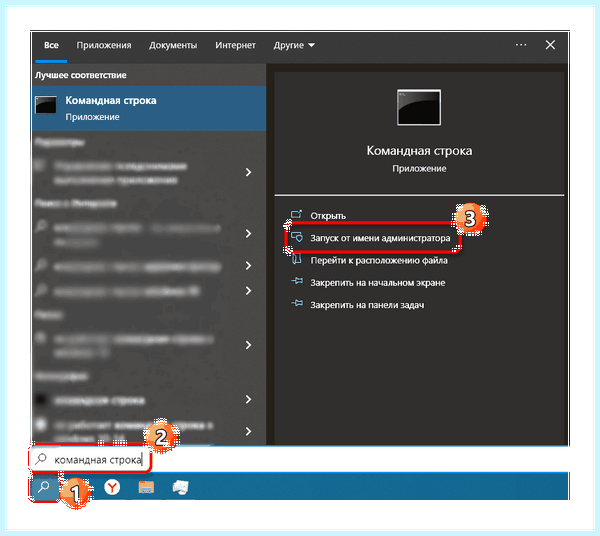Expand the third web search result chevron

249,291
